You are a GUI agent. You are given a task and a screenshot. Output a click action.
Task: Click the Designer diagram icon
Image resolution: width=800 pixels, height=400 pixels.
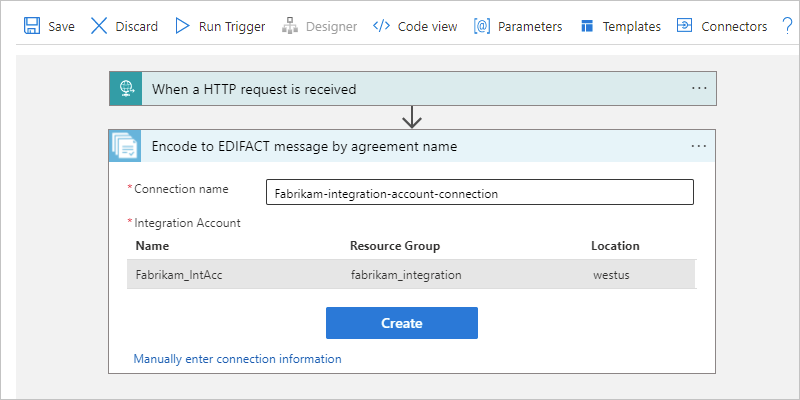(x=289, y=26)
